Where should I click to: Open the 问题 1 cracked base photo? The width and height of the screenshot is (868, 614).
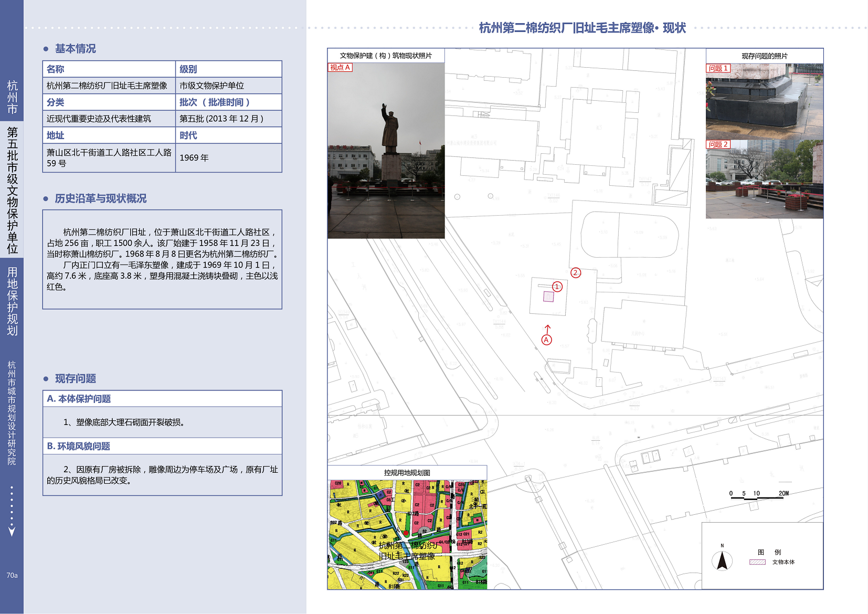764,102
